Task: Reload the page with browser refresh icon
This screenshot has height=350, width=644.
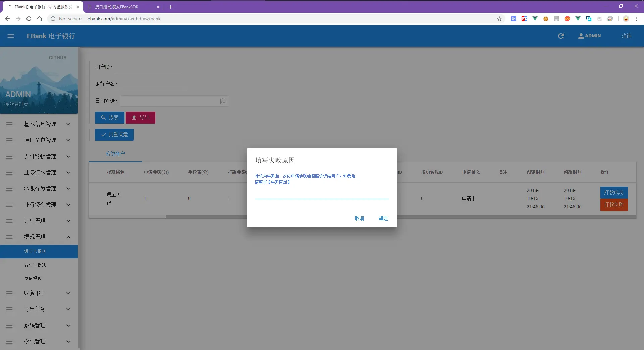Action: [x=29, y=19]
